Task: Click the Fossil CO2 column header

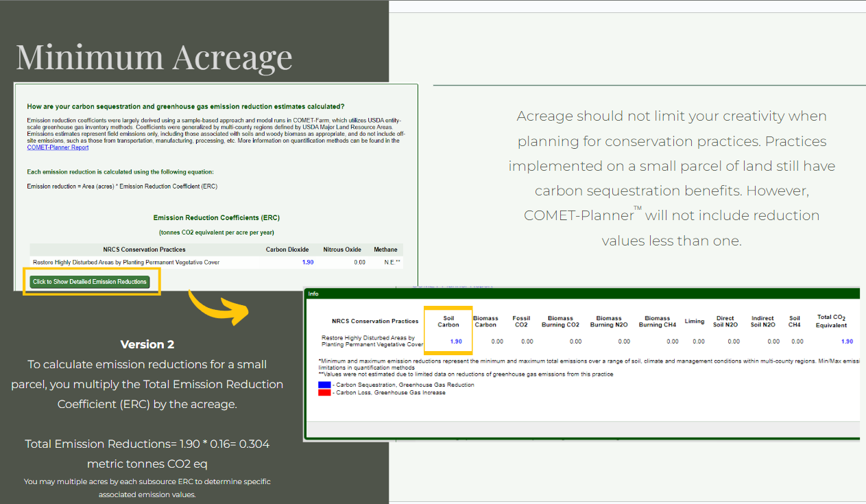Action: (x=521, y=321)
